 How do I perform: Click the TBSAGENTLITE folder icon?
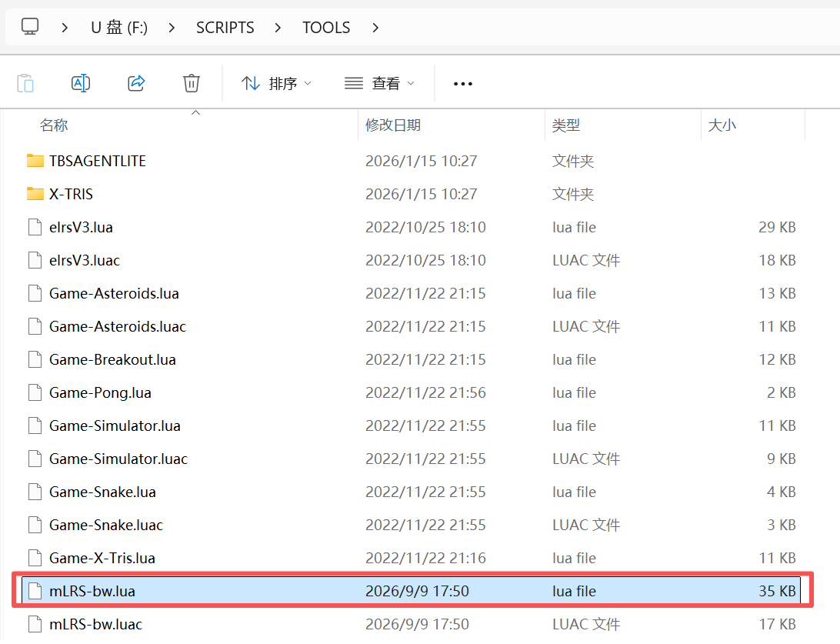[35, 161]
